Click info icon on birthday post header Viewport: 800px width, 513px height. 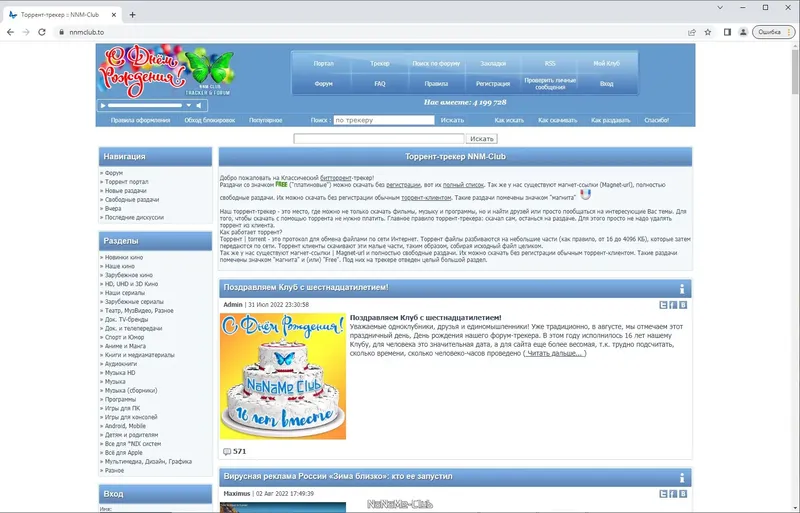tap(682, 289)
